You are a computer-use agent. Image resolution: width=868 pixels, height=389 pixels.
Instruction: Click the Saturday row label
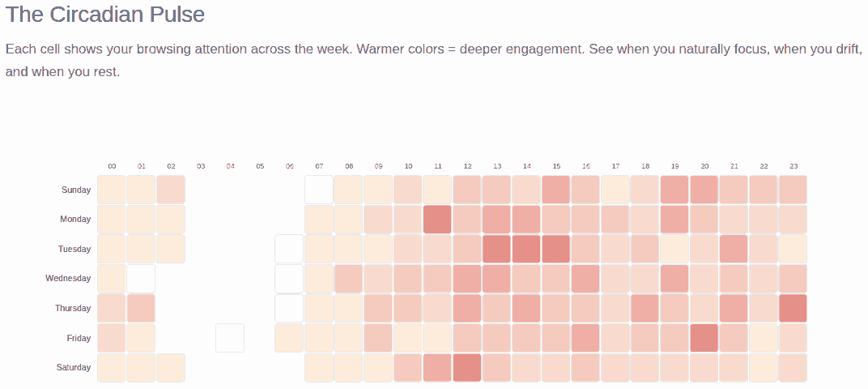tap(73, 367)
